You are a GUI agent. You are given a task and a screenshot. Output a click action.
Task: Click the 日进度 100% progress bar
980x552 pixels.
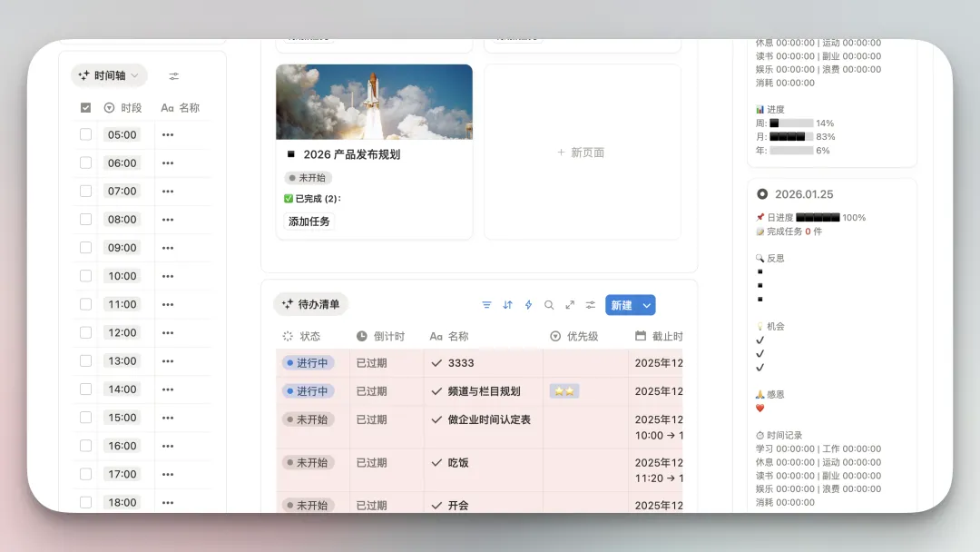pyautogui.click(x=818, y=218)
